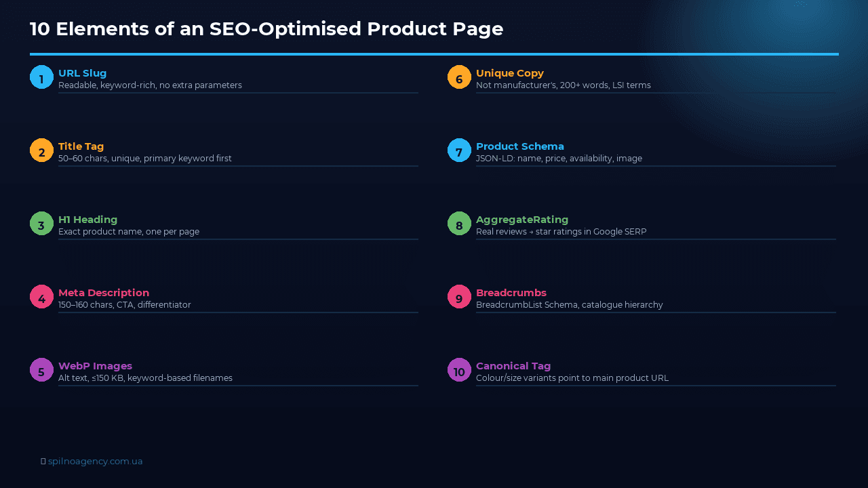Click 'Colour/size variants point to main product URL' text

572,378
